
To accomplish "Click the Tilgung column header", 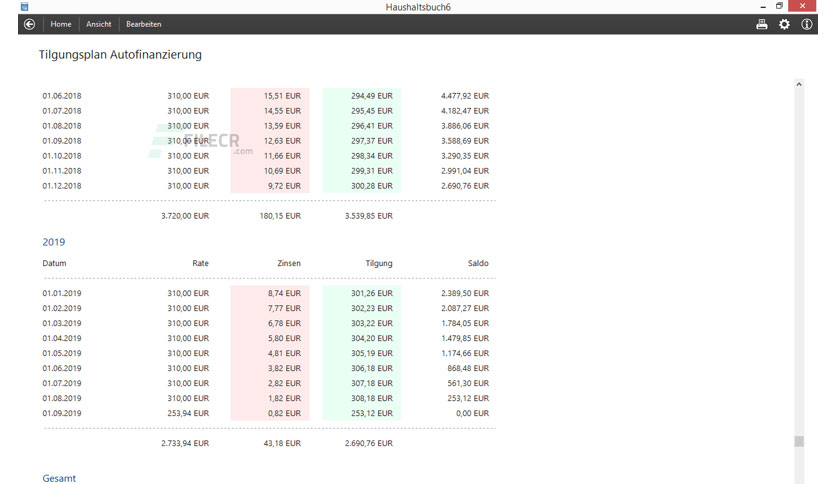I will (379, 263).
